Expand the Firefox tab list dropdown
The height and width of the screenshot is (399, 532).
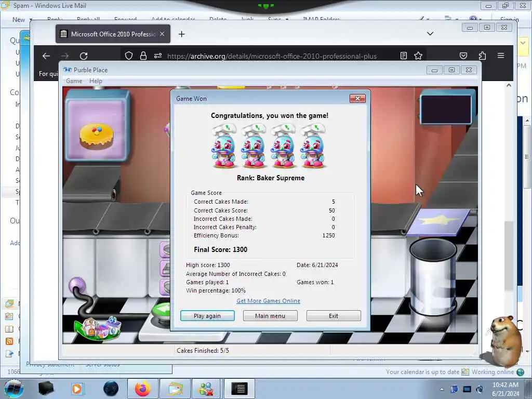430,34
